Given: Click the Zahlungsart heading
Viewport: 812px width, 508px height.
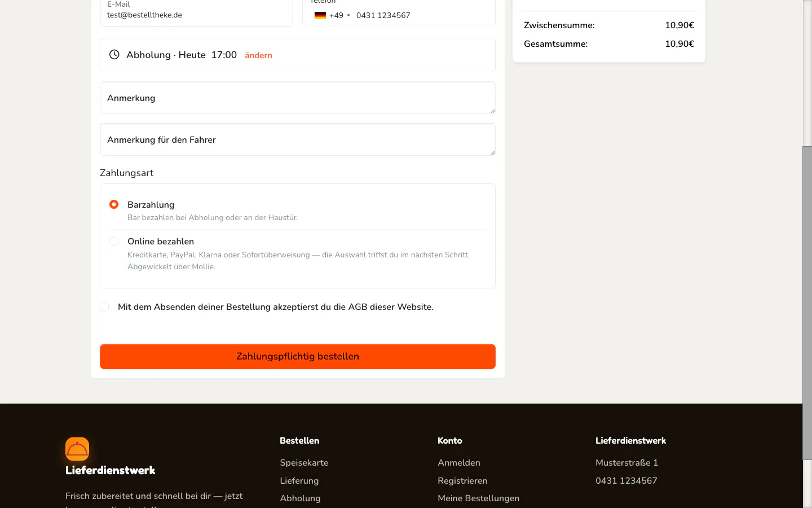Looking at the screenshot, I should [127, 173].
